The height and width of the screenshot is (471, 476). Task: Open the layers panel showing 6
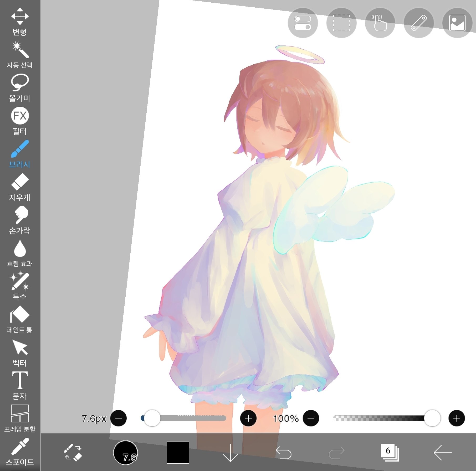[x=390, y=453]
